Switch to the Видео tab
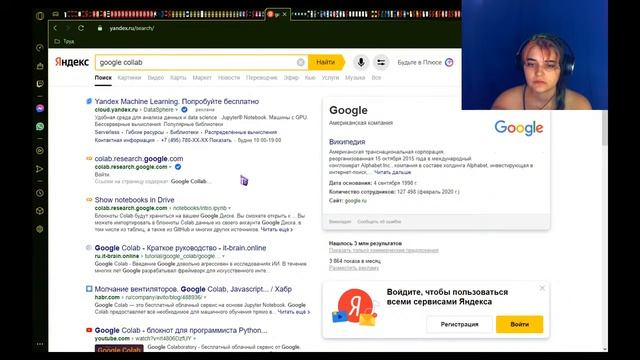Screen dimensions: 640x360 click(156, 78)
